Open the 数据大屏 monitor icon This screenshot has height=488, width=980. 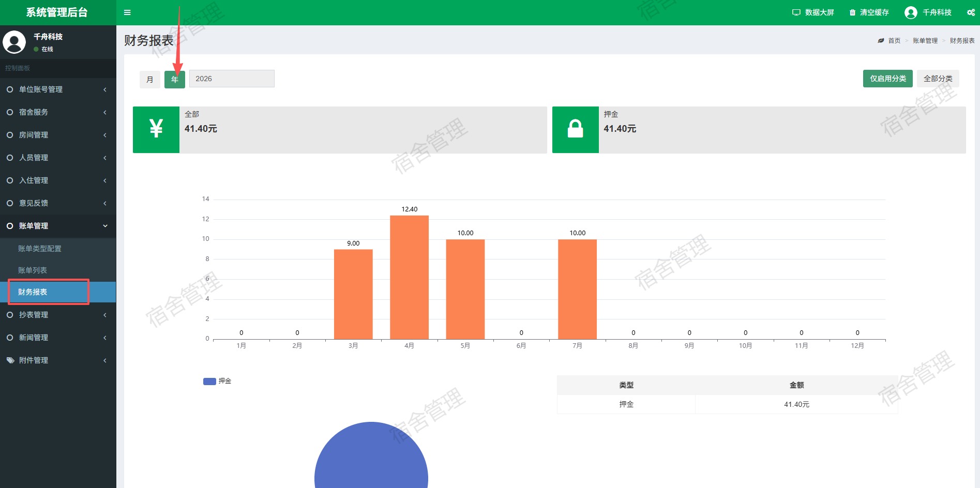[x=796, y=12]
